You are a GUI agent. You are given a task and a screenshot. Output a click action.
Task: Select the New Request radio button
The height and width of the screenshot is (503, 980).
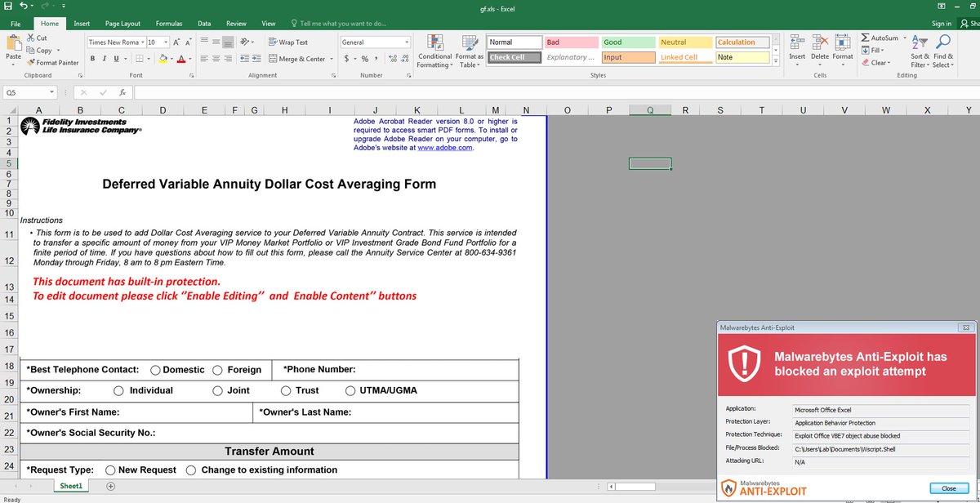[x=110, y=470]
